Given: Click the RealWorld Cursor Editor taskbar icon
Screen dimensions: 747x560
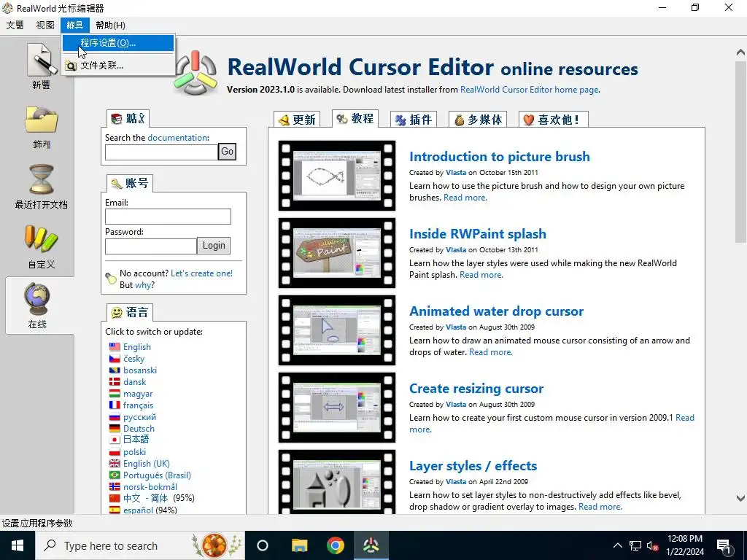Looking at the screenshot, I should click(x=371, y=545).
